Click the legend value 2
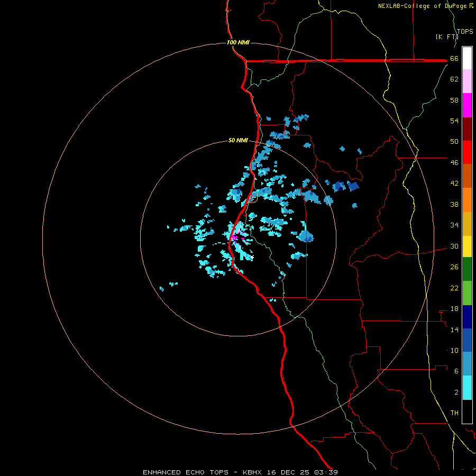The height and width of the screenshot is (476, 476). pyautogui.click(x=456, y=392)
